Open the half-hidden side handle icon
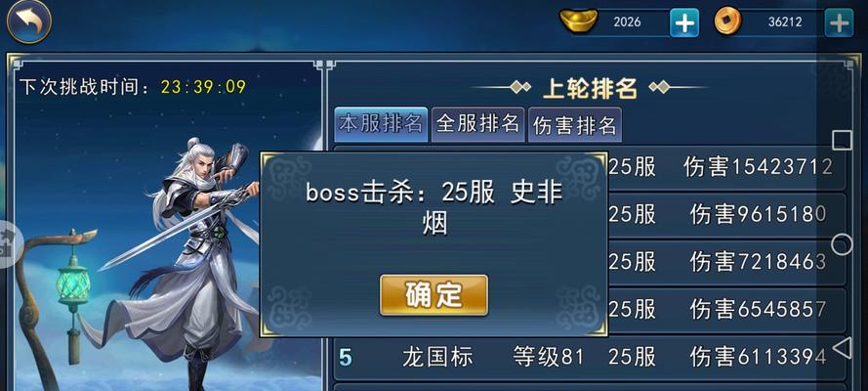The image size is (868, 391). (9, 244)
